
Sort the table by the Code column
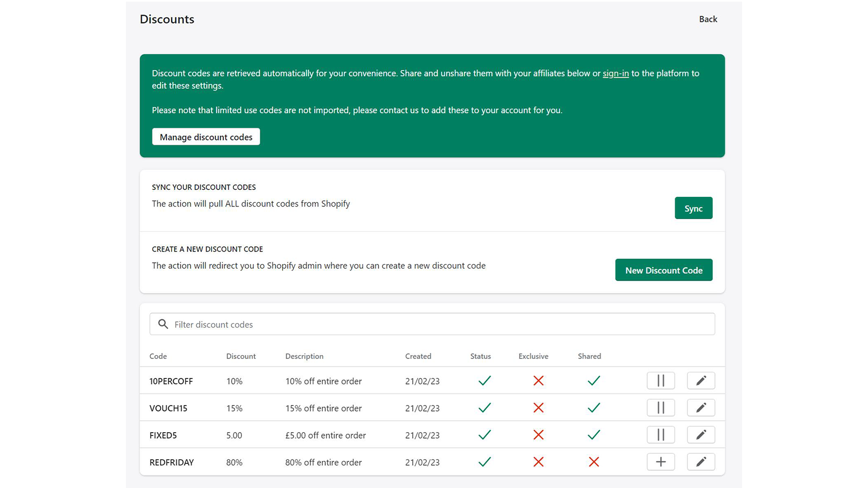158,356
